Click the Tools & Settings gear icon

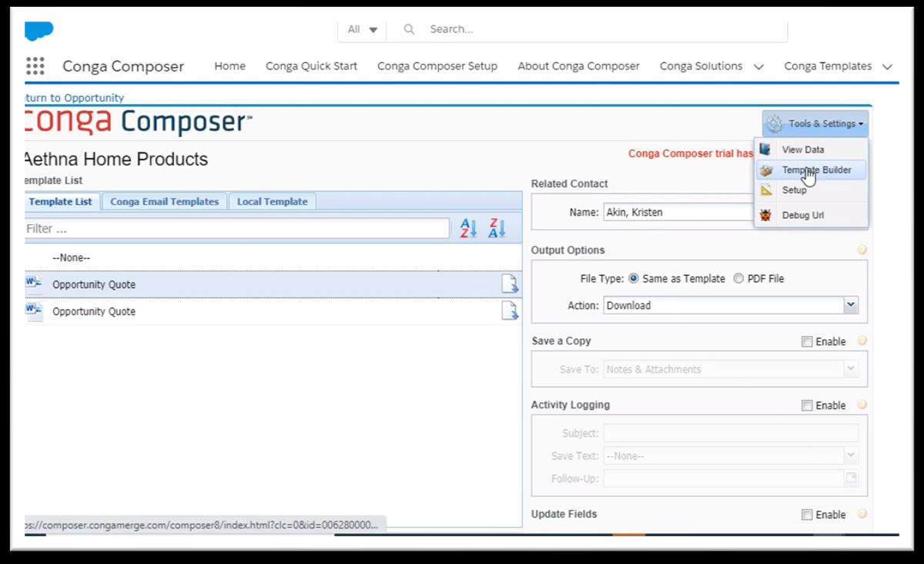(775, 123)
